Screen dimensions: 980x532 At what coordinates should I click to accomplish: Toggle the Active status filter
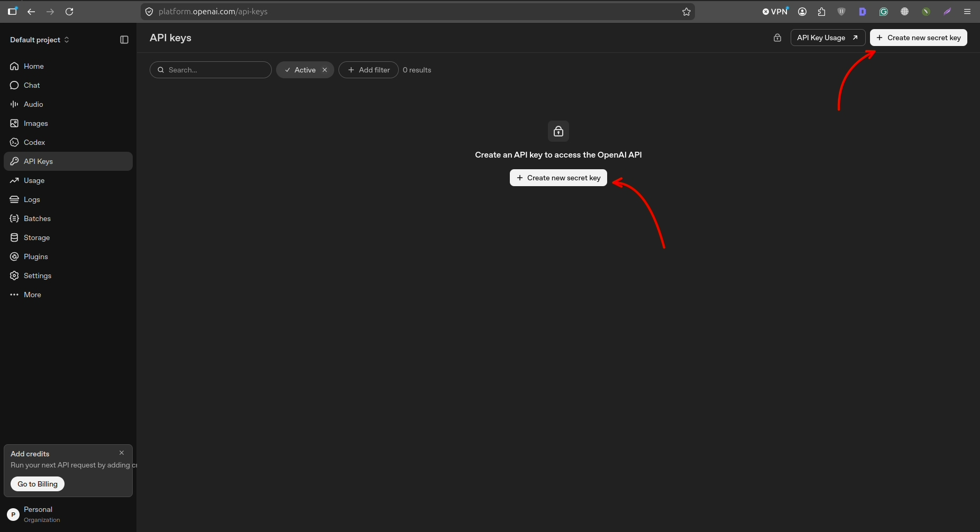pyautogui.click(x=300, y=70)
